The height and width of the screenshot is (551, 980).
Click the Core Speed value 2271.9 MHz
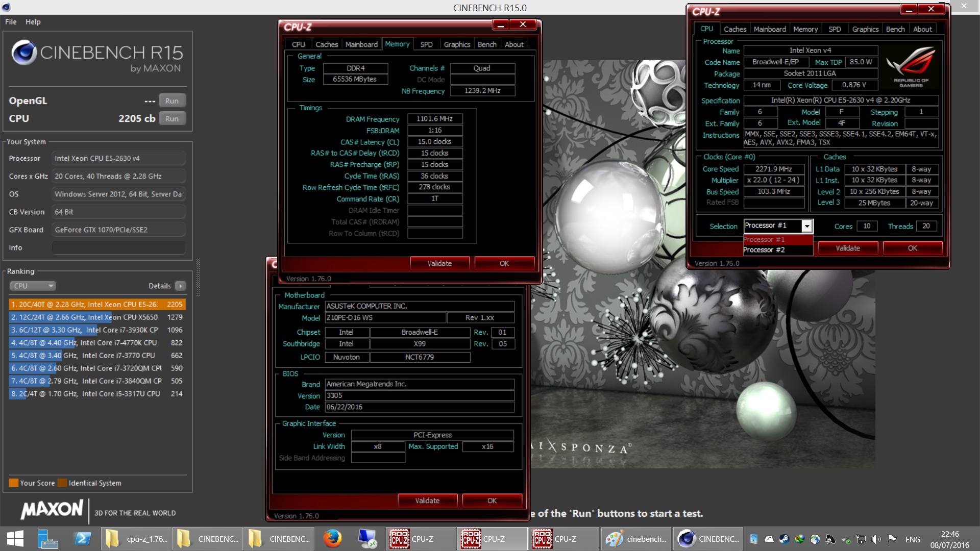(774, 169)
